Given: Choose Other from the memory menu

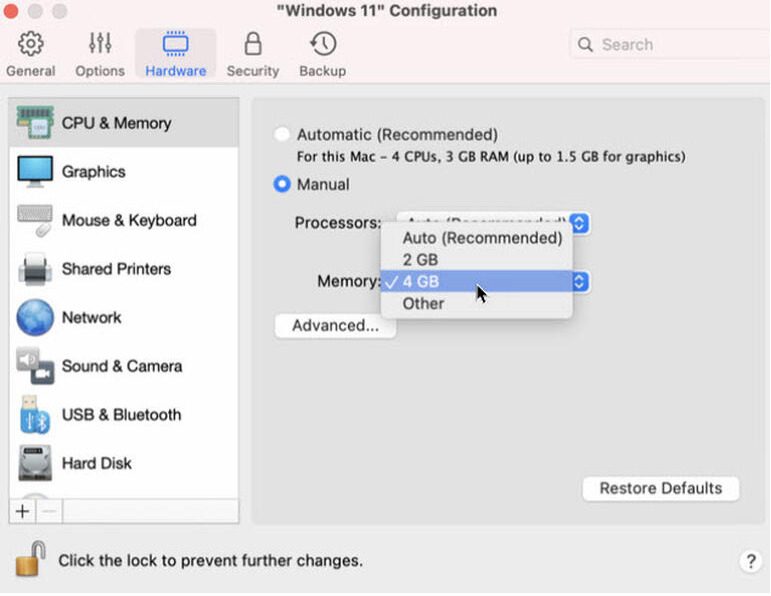Looking at the screenshot, I should pyautogui.click(x=423, y=304).
